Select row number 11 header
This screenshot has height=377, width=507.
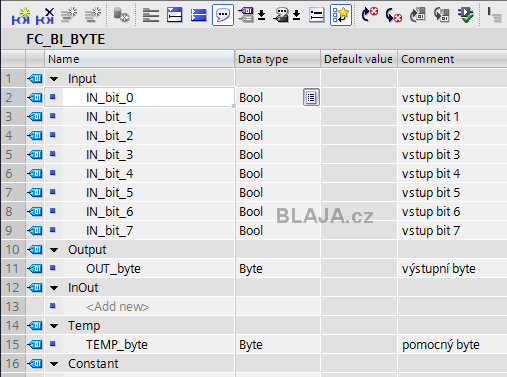[13, 269]
